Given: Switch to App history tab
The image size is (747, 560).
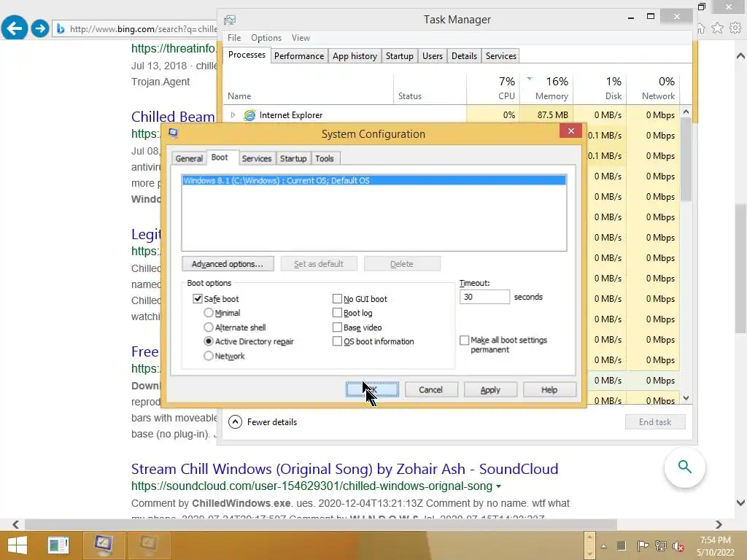Looking at the screenshot, I should tap(355, 56).
